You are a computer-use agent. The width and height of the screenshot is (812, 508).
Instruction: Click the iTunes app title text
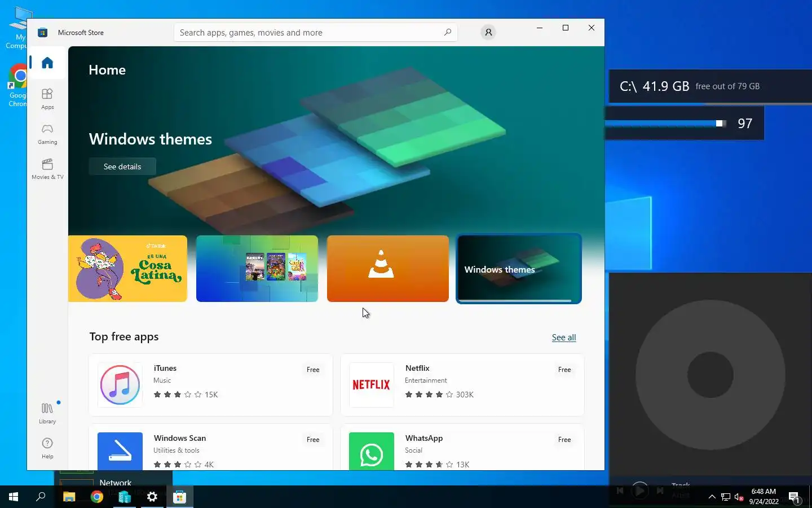click(165, 368)
